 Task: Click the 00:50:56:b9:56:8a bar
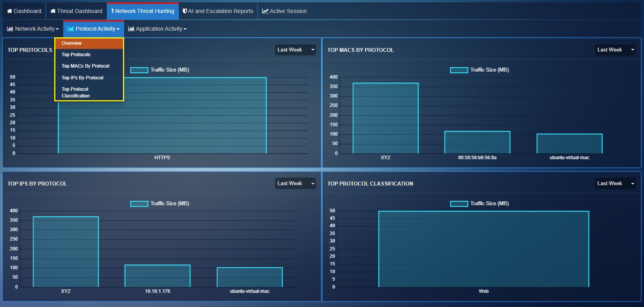tap(477, 142)
